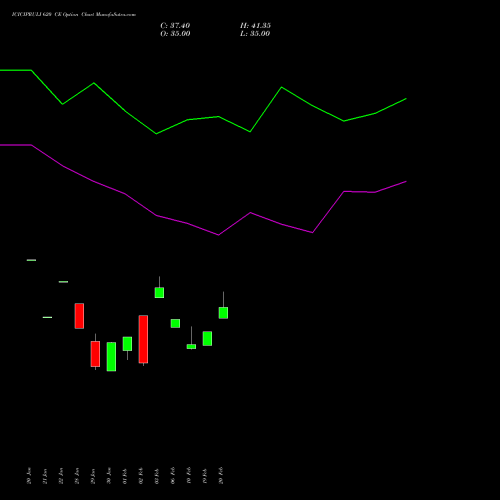
Task: Select the flat dash candle for 21 Jan
Action: pos(47,317)
